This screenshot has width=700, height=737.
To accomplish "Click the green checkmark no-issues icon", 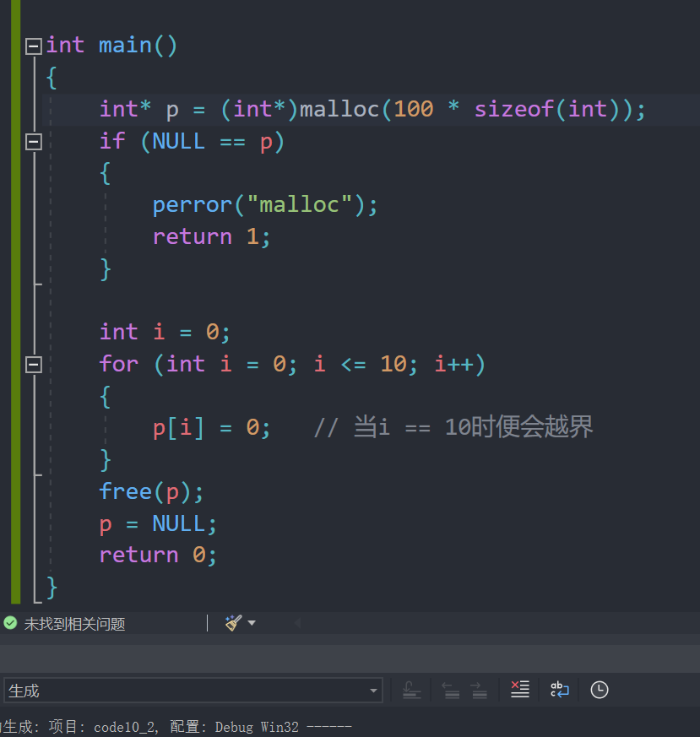I will click(x=10, y=623).
